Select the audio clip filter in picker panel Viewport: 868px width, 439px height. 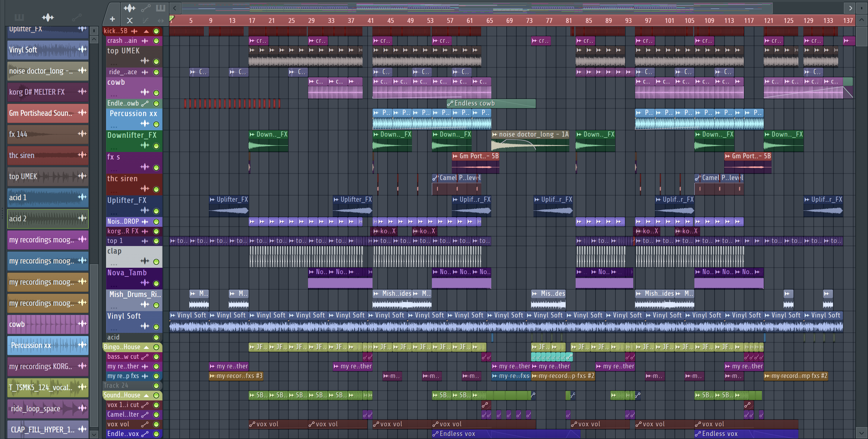tap(48, 17)
